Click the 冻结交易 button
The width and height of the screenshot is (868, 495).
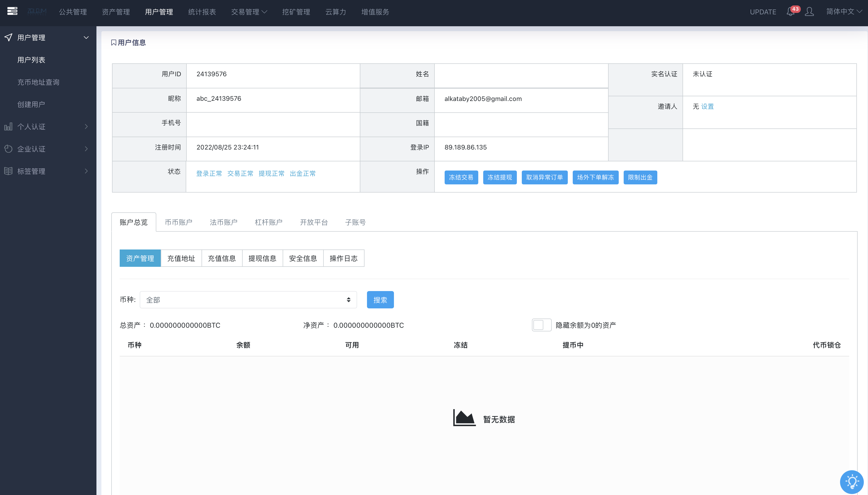click(x=461, y=177)
